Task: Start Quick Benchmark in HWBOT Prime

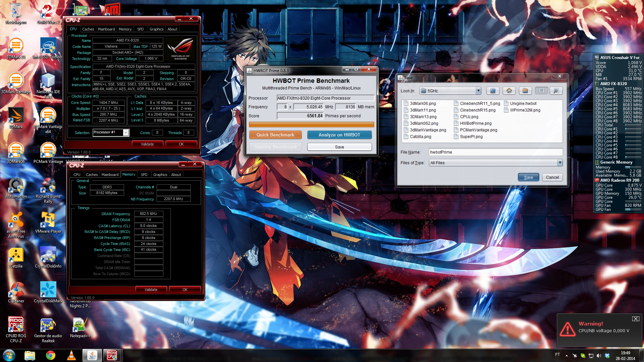Action: tap(275, 135)
